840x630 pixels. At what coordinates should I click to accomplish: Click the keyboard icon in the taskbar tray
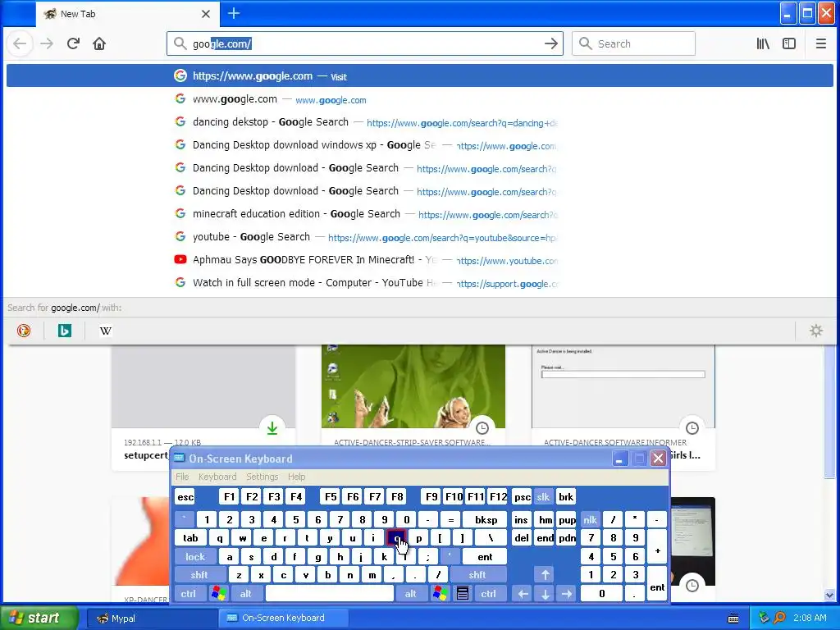733,619
